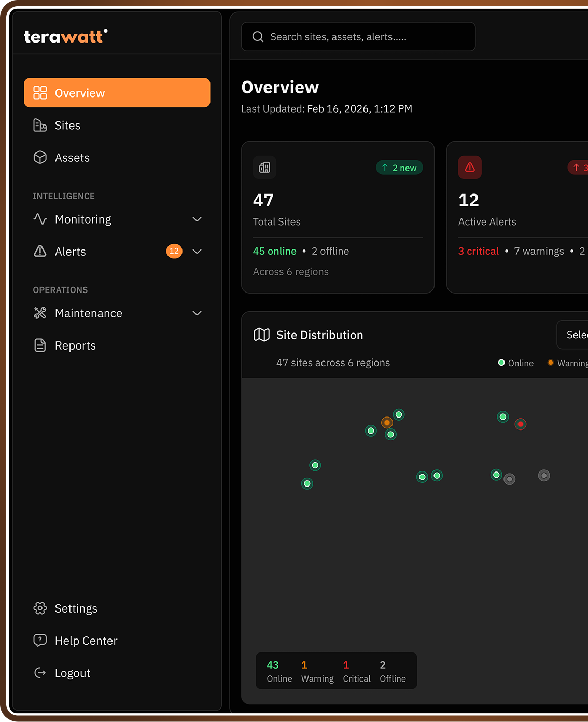Click the Monitoring waveform icon
The width and height of the screenshot is (588, 722).
(x=40, y=219)
